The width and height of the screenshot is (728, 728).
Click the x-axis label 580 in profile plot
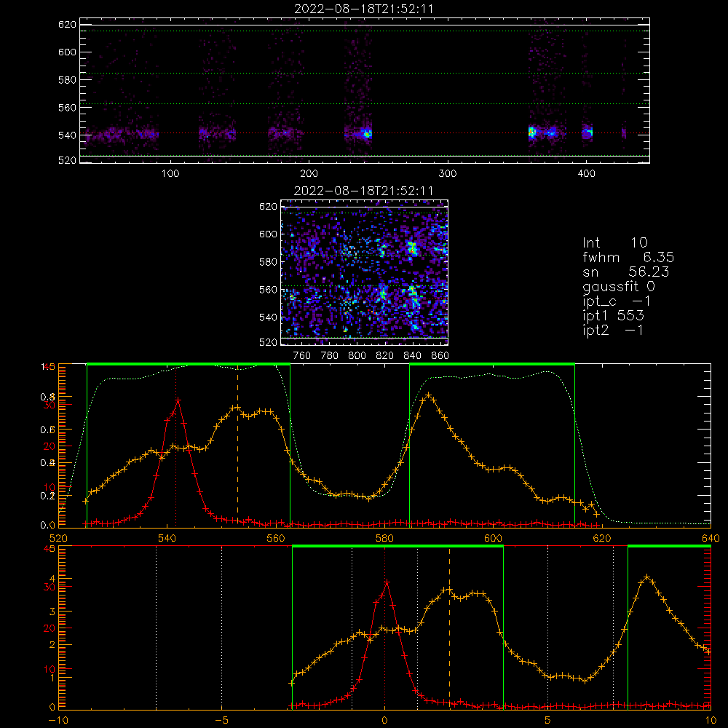(384, 538)
